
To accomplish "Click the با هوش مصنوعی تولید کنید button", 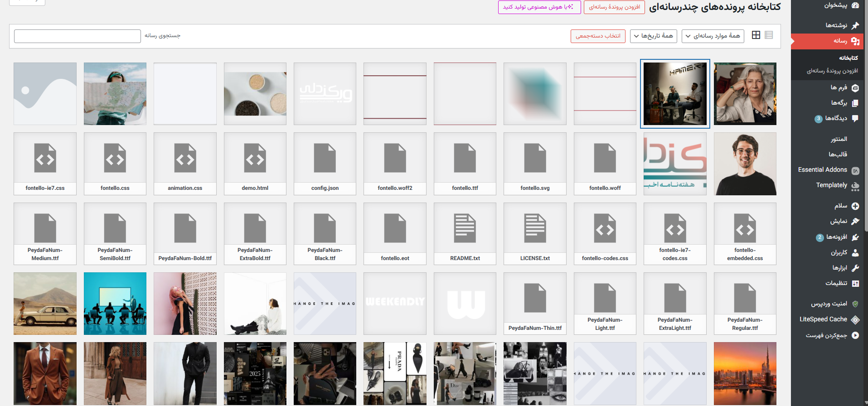I will (x=539, y=7).
